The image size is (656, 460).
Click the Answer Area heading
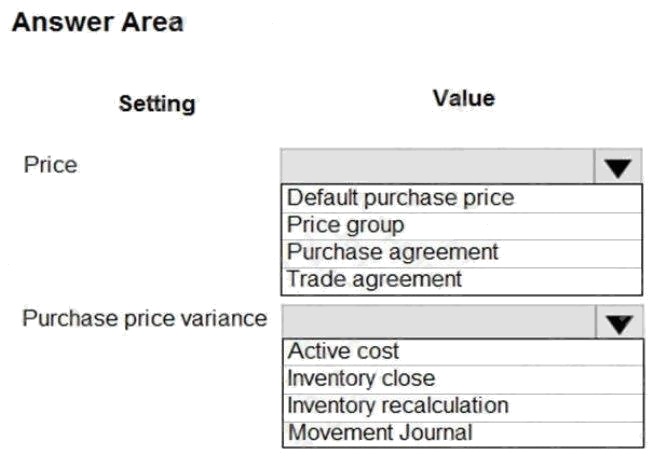(97, 24)
